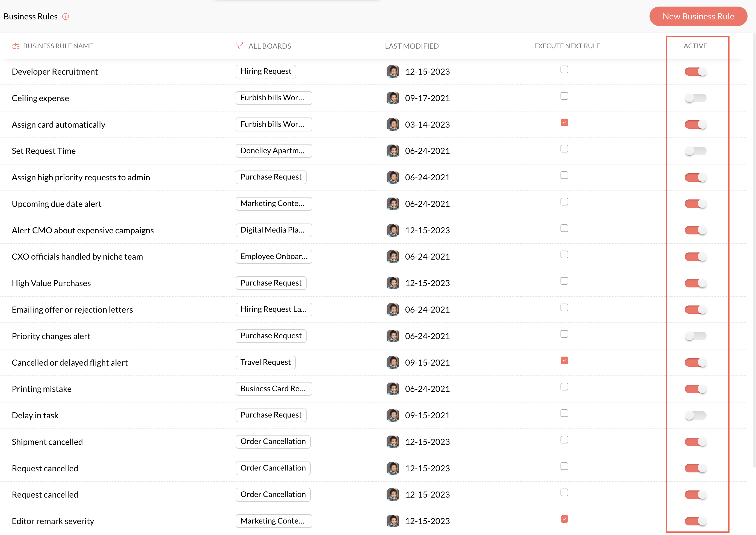Check Execute Next Rule for Ceiling expense
Screen dimensions: 756x535
click(x=564, y=96)
